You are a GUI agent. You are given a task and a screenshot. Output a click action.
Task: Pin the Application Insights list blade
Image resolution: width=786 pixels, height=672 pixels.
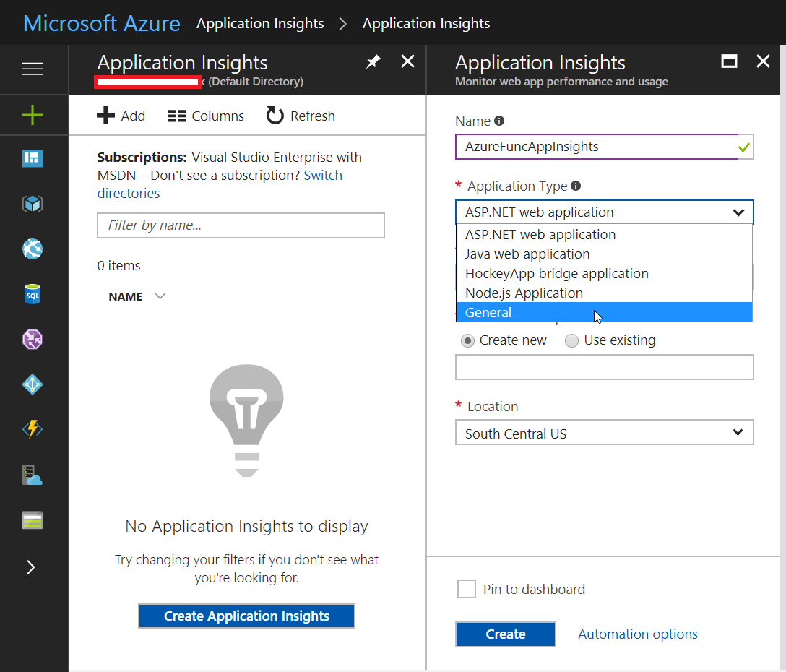click(373, 61)
